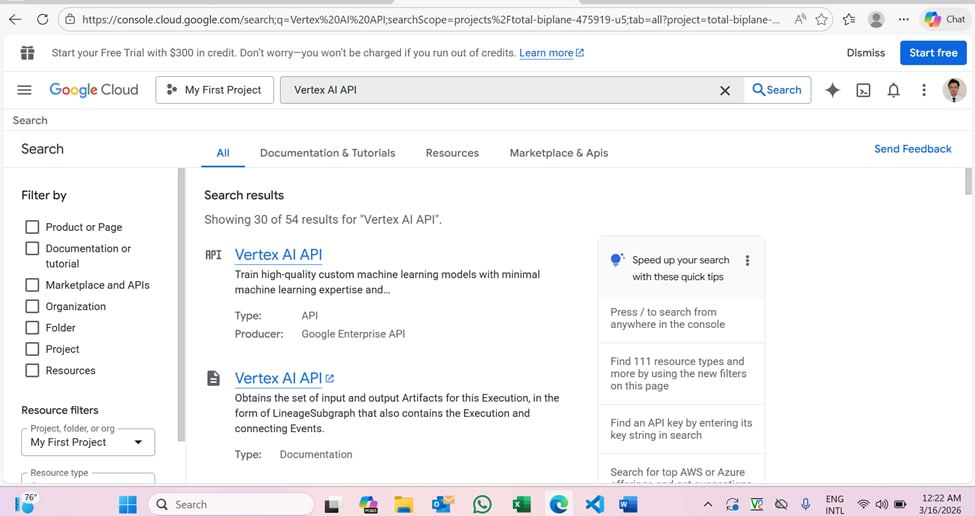Screen dimensions: 975x516
Task: Click the API icon beside first result
Action: click(213, 255)
